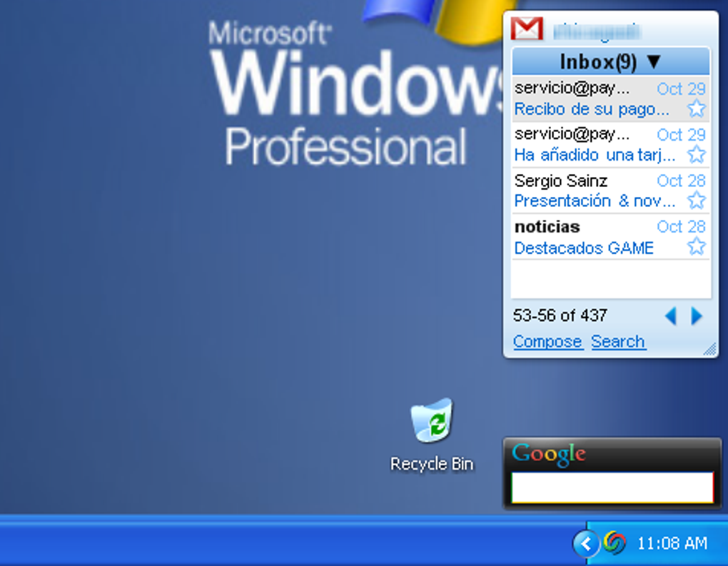
Task: Click the blurred account name in Gmail gadget
Action: click(x=597, y=31)
